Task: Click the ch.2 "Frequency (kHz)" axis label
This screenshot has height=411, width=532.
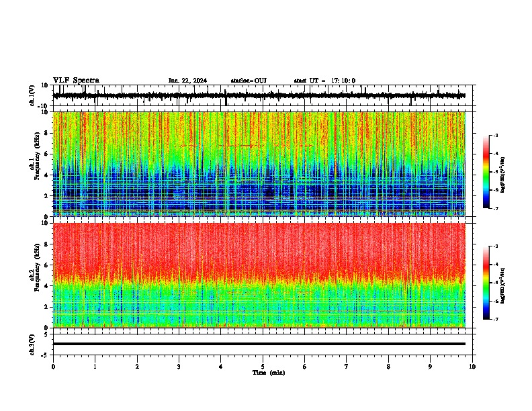Action: [x=37, y=267]
